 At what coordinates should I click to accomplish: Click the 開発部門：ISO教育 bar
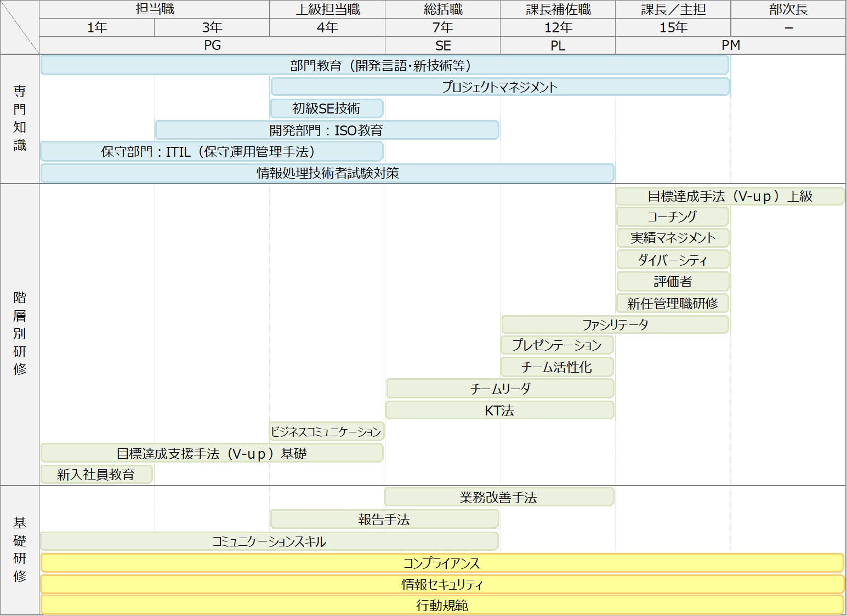(x=327, y=130)
